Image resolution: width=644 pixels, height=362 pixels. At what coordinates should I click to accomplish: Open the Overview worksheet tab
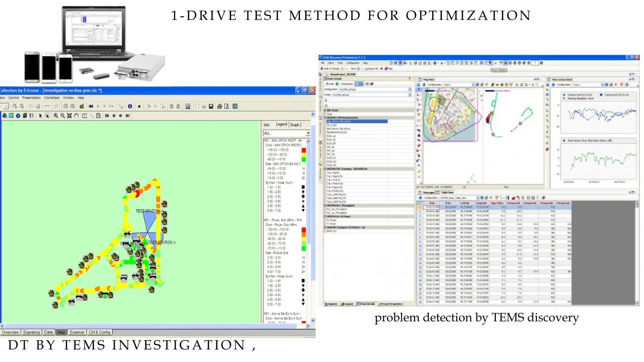[10, 332]
